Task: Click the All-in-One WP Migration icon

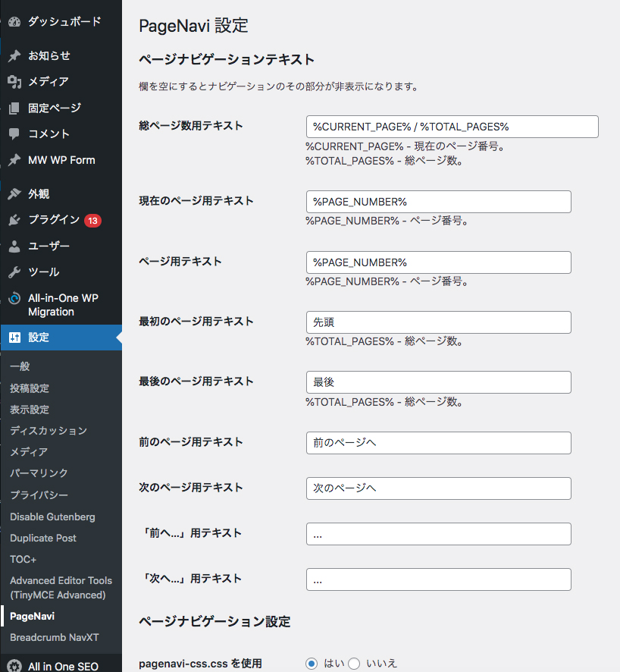Action: pyautogui.click(x=14, y=299)
